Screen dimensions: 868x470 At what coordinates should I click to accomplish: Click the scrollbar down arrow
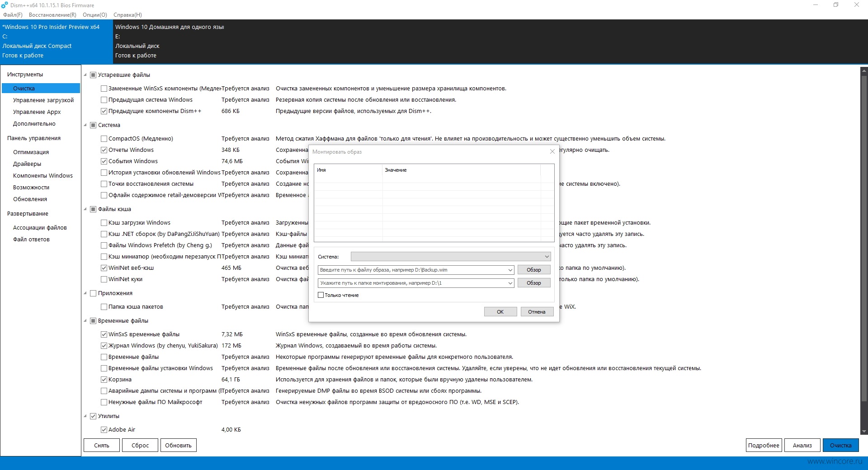tap(864, 431)
